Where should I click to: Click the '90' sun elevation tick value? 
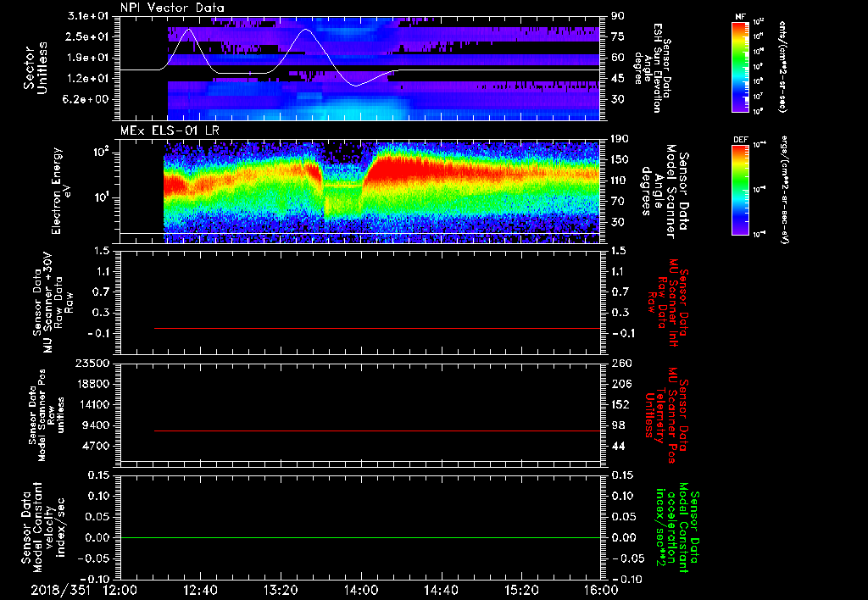pos(618,16)
